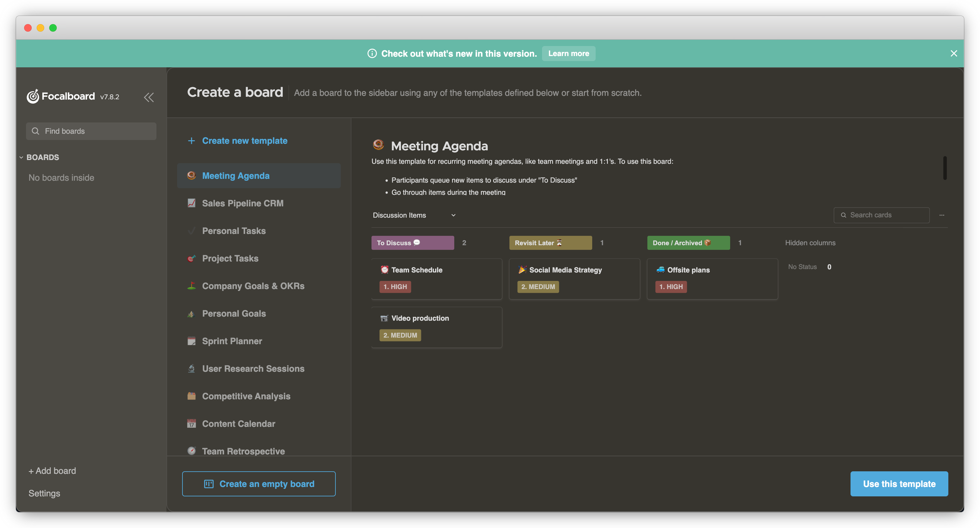
Task: Open the Team Schedule card
Action: [x=436, y=278]
